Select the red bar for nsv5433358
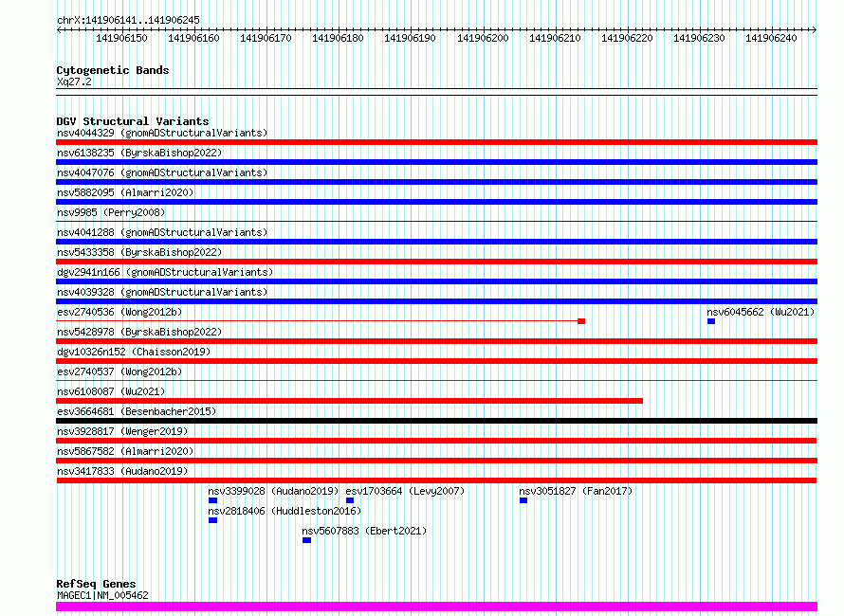844x616 pixels. [x=436, y=262]
